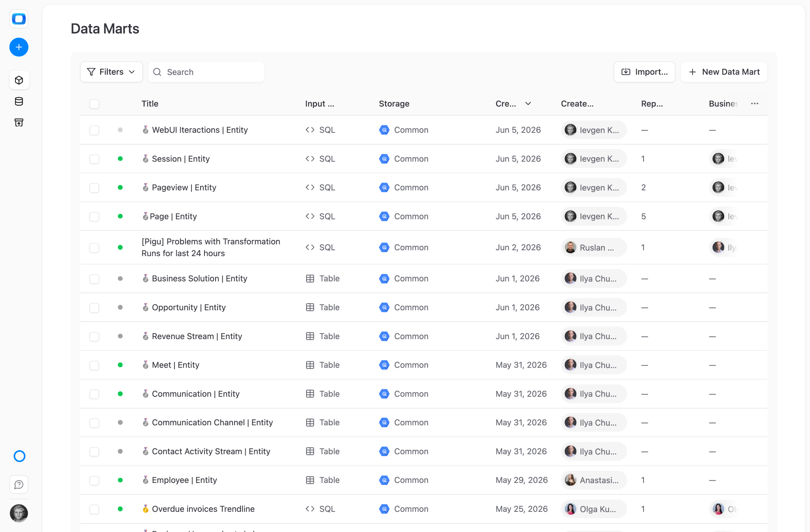Click the status dot for Page | Entity
This screenshot has height=532, width=810.
120,216
